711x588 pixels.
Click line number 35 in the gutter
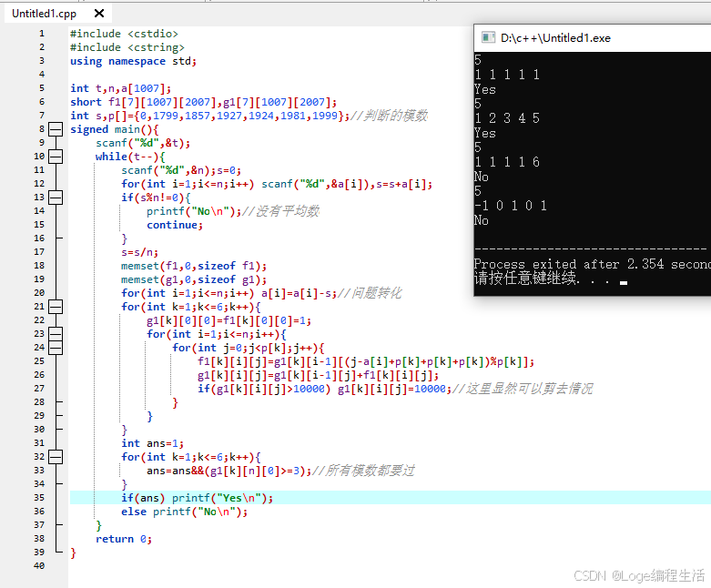pyautogui.click(x=39, y=497)
